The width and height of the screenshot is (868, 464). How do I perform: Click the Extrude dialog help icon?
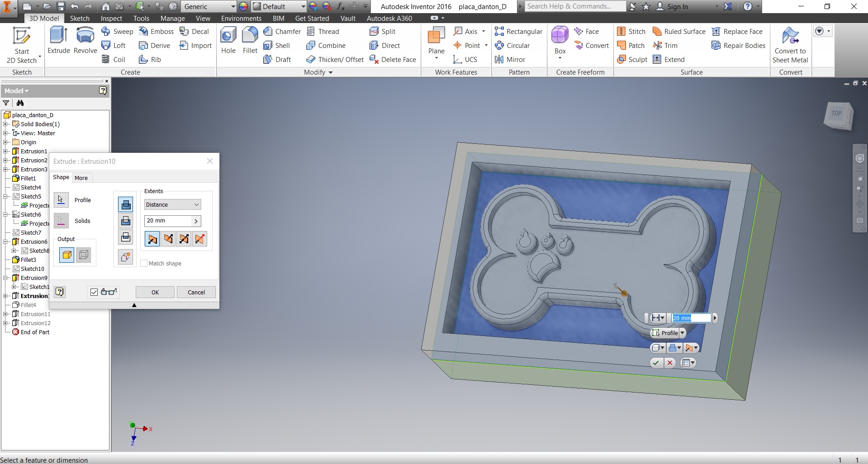coord(60,292)
